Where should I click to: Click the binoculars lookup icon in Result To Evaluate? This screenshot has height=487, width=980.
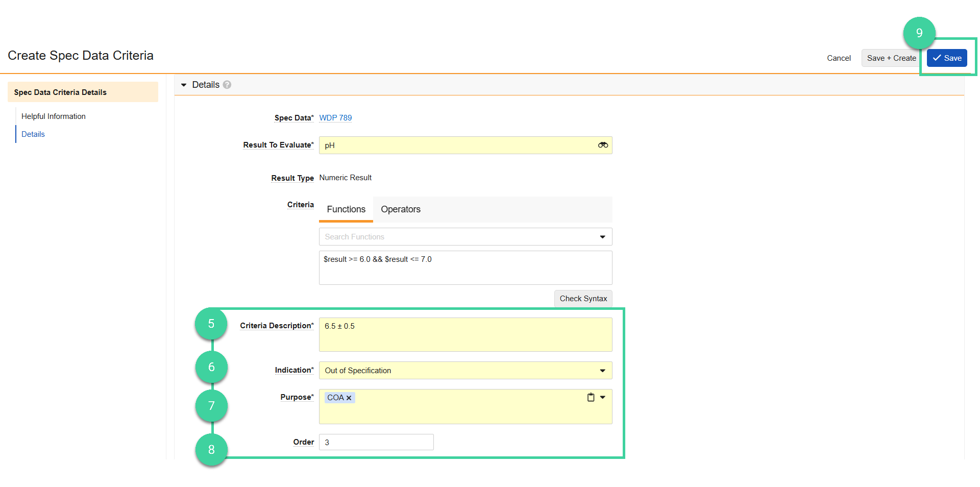[603, 145]
